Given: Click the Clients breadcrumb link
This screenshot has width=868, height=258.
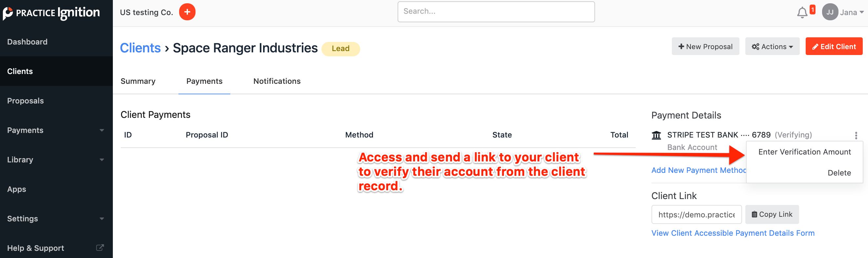Looking at the screenshot, I should (x=140, y=48).
